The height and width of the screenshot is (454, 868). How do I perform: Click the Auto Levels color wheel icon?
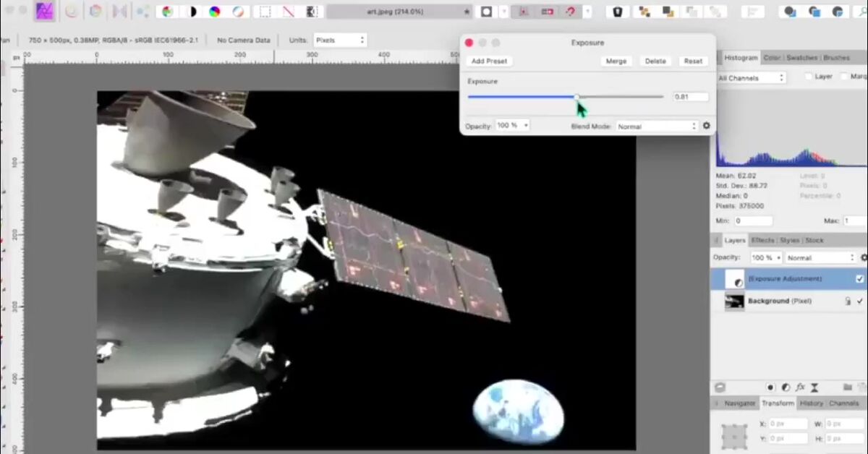pos(167,12)
